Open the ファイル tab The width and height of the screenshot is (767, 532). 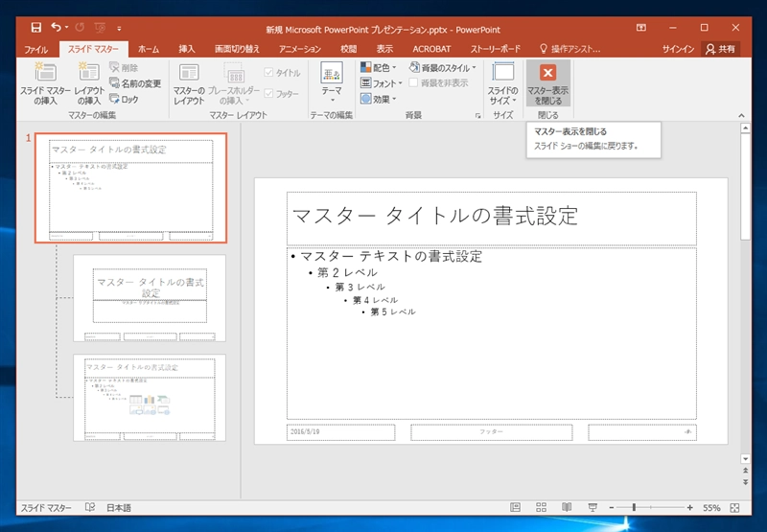click(x=36, y=49)
